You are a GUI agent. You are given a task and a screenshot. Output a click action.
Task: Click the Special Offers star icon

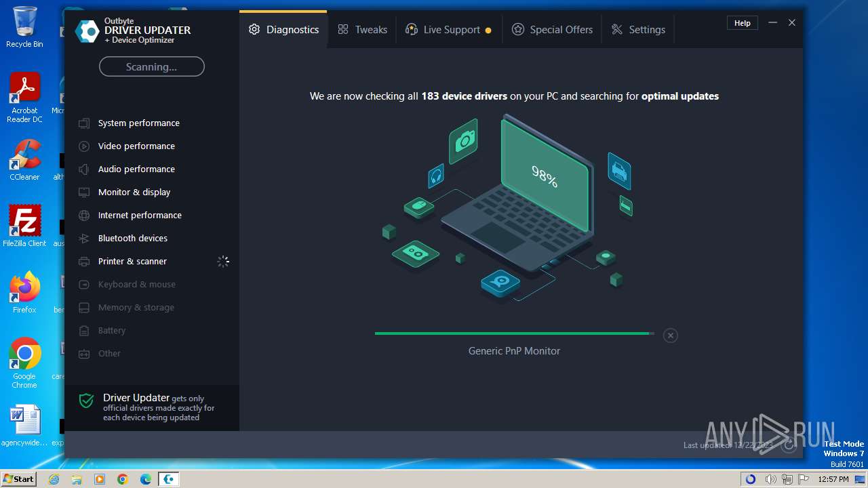[518, 30]
